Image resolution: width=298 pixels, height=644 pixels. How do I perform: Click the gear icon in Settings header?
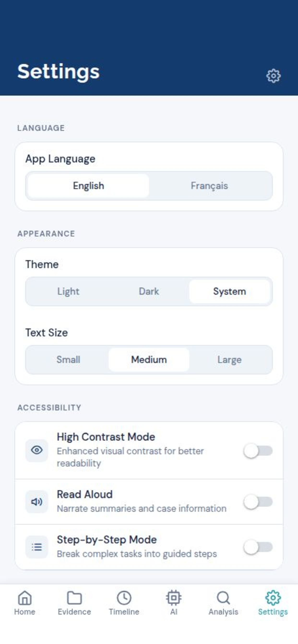(x=273, y=76)
